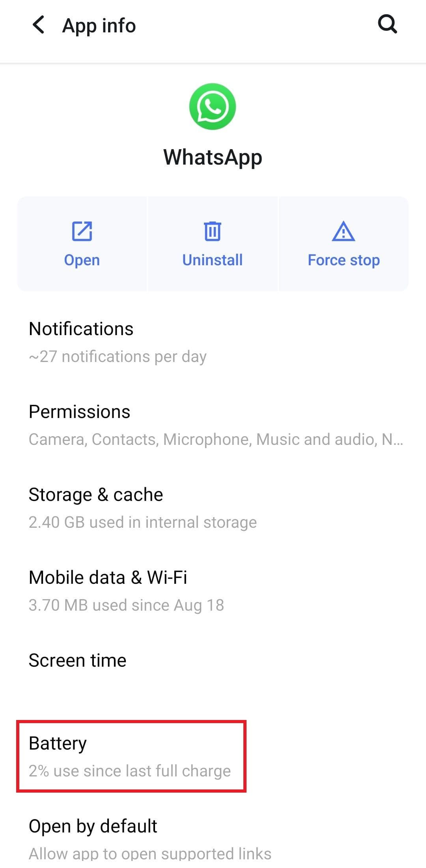Viewport: 426px width, 868px height.
Task: Open search with the magnifier icon
Action: tap(387, 24)
